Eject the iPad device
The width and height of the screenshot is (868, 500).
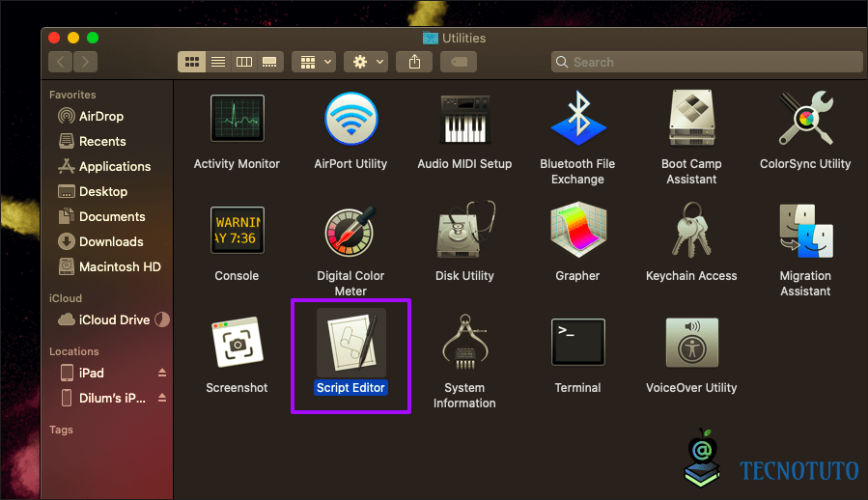click(x=162, y=373)
